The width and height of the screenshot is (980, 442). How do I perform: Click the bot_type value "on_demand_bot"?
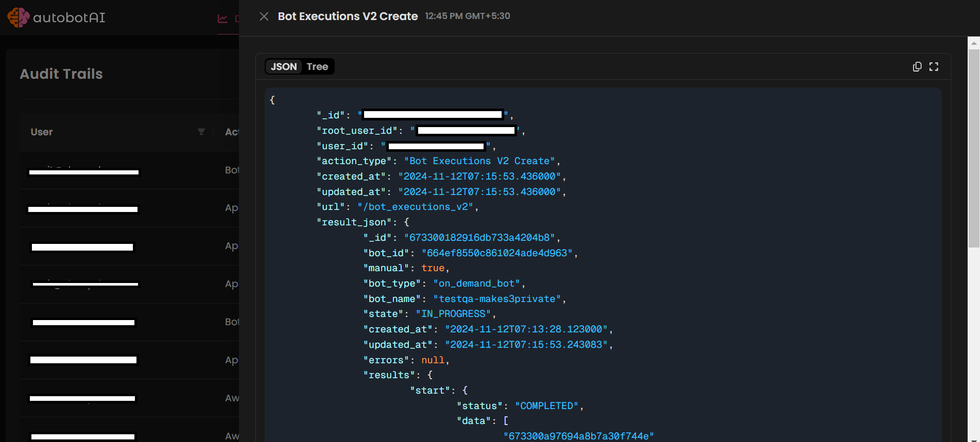pos(477,284)
